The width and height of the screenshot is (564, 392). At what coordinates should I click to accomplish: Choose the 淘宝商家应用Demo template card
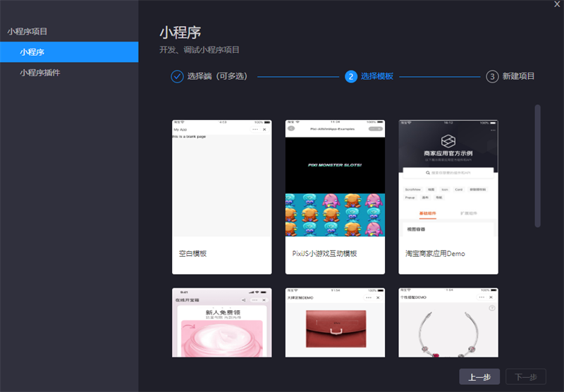click(448, 197)
